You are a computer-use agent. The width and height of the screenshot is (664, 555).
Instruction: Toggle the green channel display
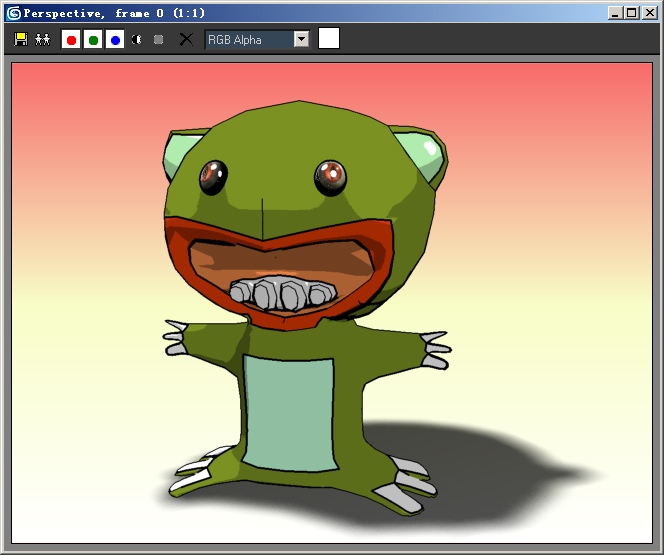point(93,39)
